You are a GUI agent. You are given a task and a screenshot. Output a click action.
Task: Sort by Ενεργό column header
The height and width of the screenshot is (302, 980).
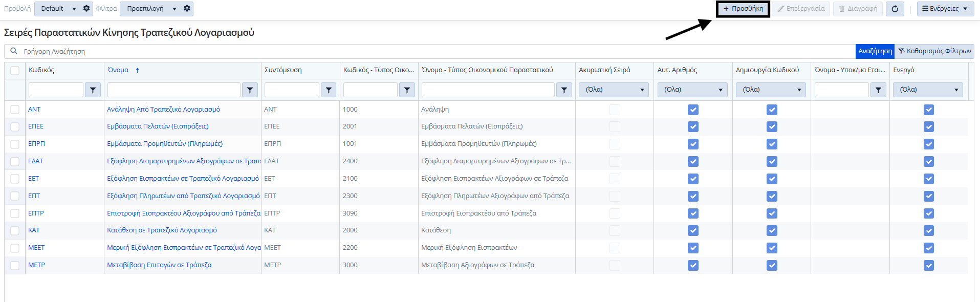pos(904,70)
